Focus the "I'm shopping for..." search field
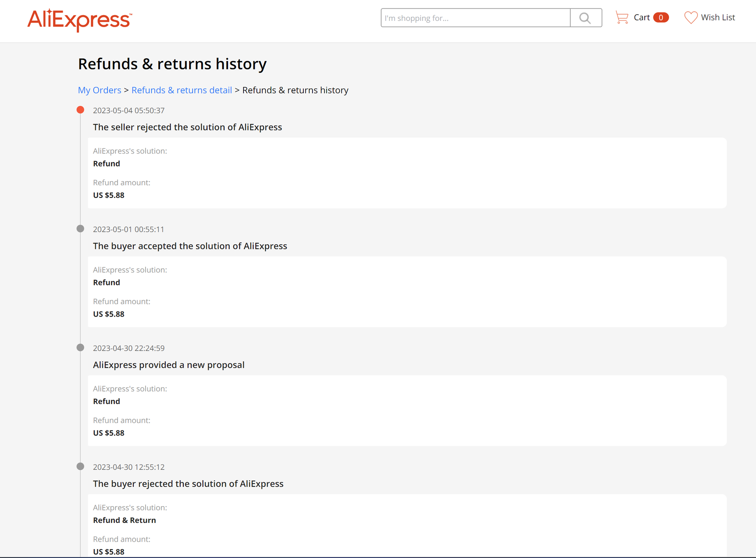 coord(476,18)
